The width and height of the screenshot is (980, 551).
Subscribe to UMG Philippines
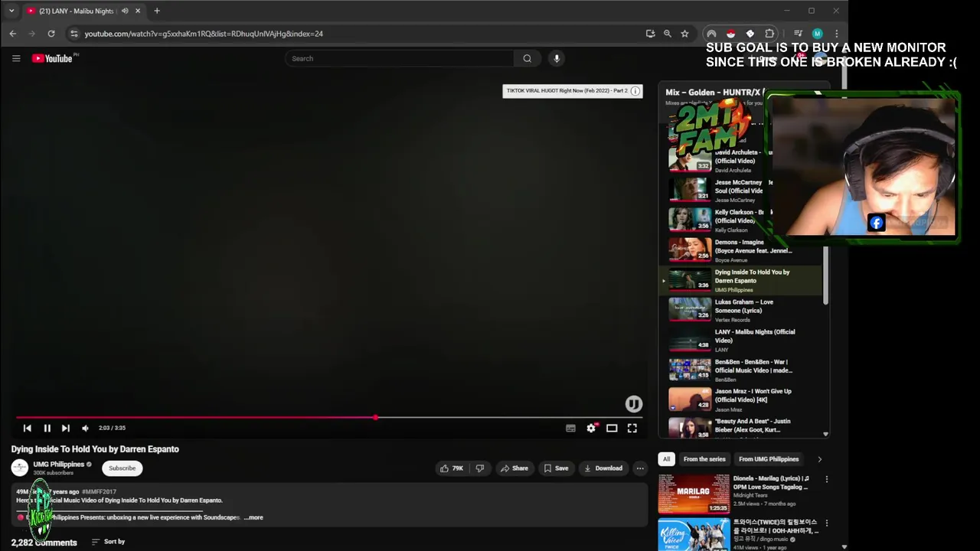[122, 468]
